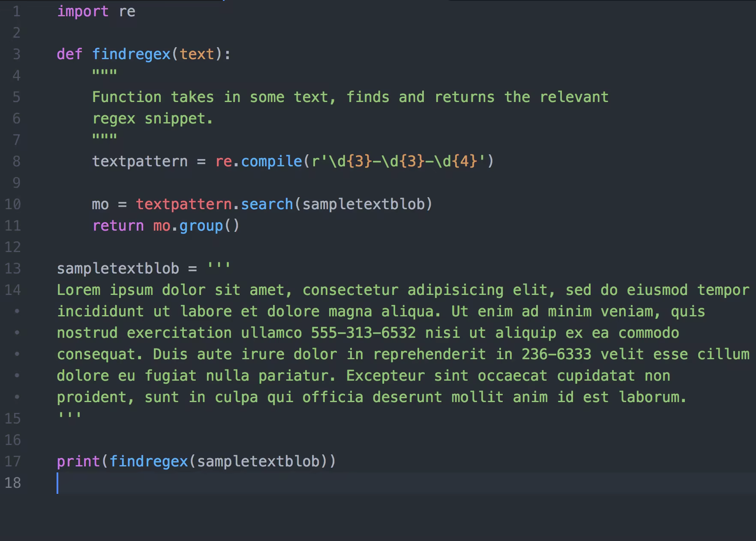The image size is (756, 541).
Task: Click line number 8 in the gutter
Action: coord(16,162)
